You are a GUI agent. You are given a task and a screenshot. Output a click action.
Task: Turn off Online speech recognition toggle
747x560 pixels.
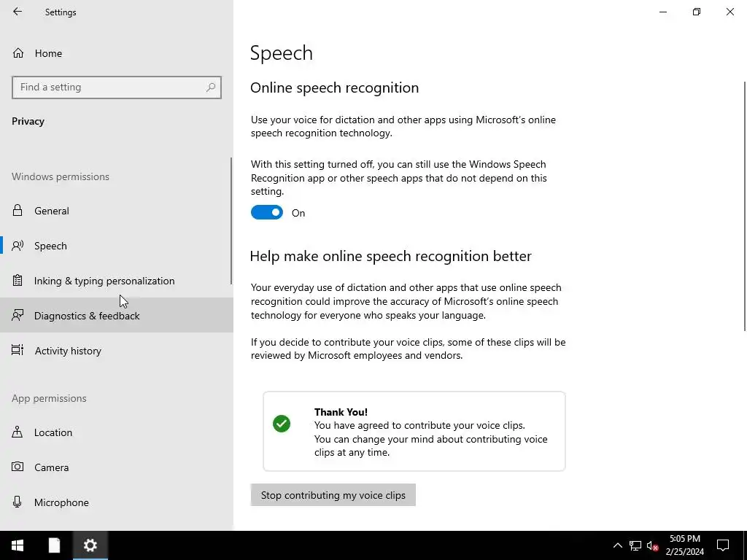(x=267, y=212)
